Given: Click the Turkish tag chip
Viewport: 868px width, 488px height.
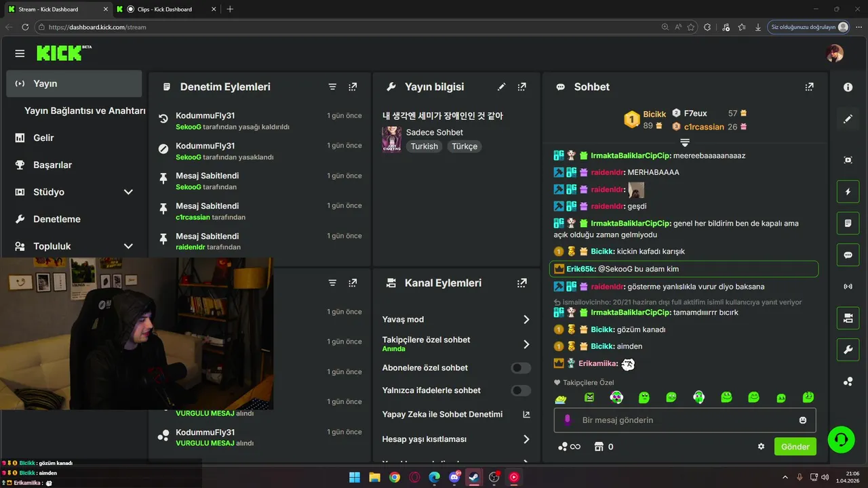Looking at the screenshot, I should point(425,146).
